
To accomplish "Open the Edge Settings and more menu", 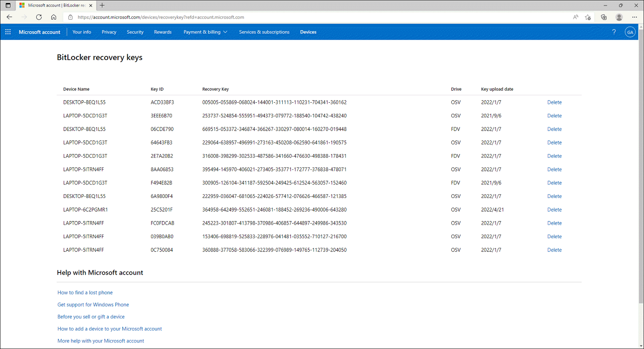I will point(634,17).
